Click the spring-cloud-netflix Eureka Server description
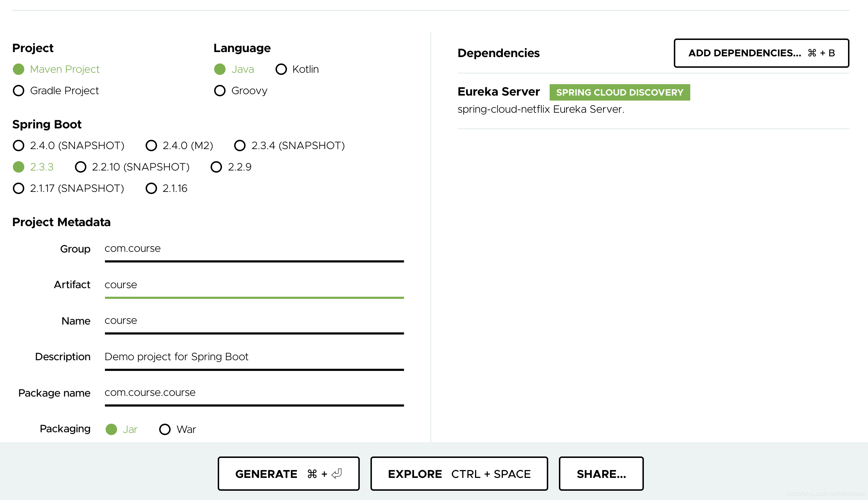 pos(541,109)
